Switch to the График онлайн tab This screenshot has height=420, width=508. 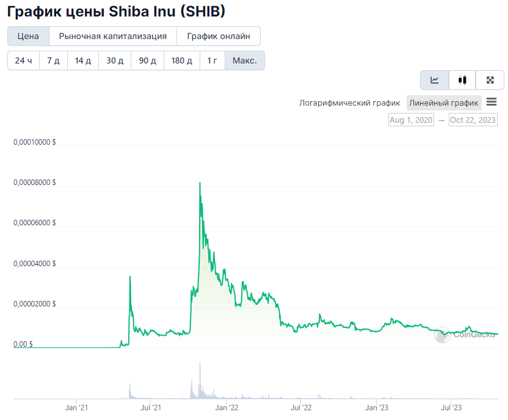(219, 36)
